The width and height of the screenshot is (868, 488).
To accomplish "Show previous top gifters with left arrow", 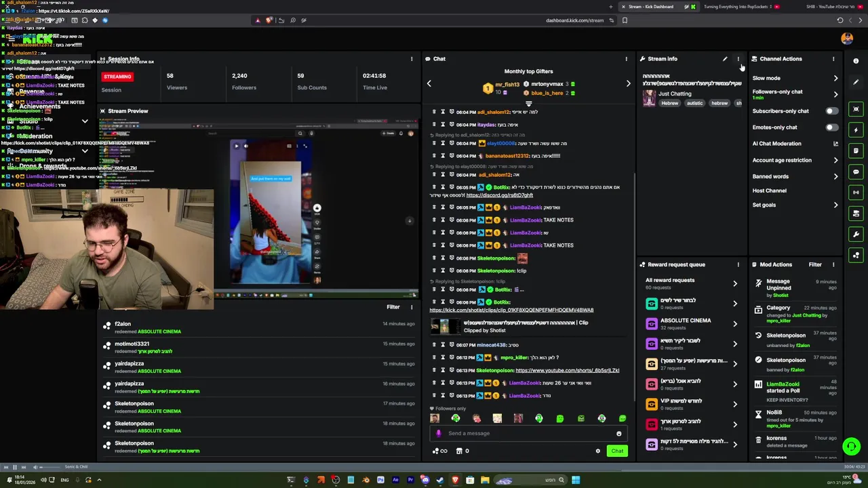I will coord(429,84).
